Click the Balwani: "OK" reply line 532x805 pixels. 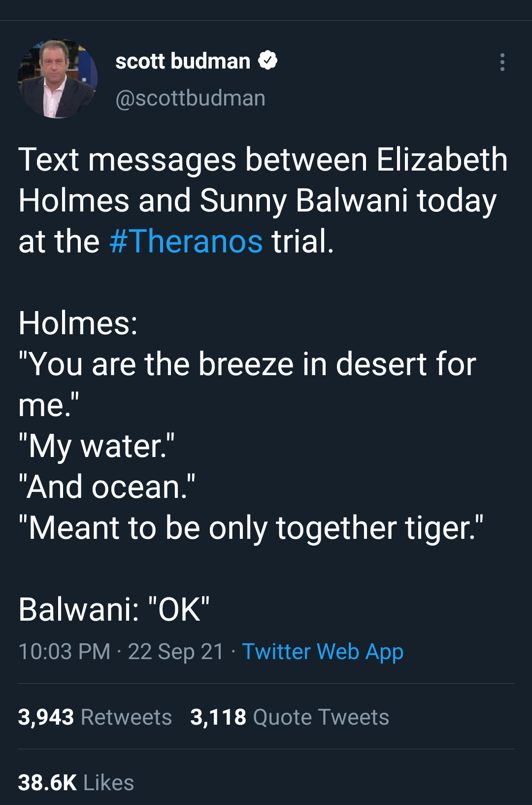(x=114, y=609)
